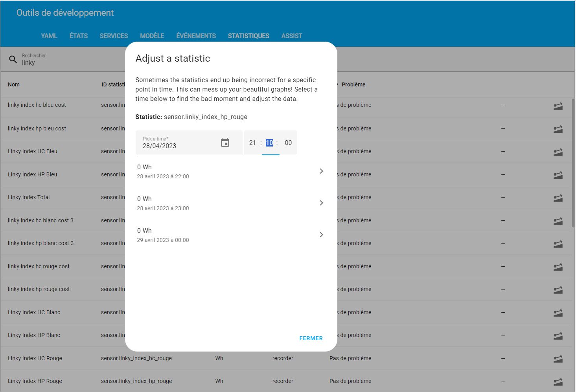Click sensor.linky_index_hp_rouge ID cell in table
The image size is (576, 392).
pyautogui.click(x=136, y=381)
